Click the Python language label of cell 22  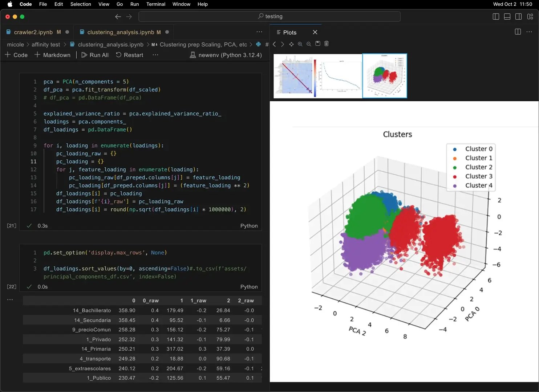249,287
